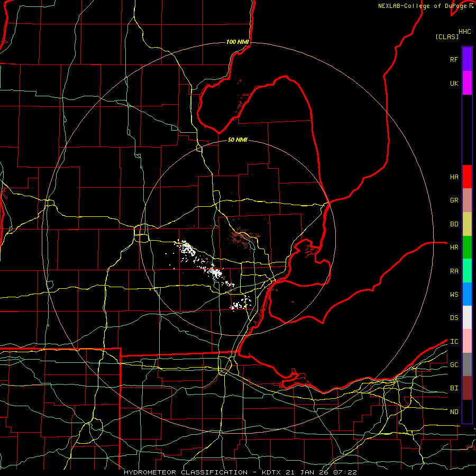Viewport: 476px width, 476px height.
Task: Click the BD legend label
Action: (454, 224)
